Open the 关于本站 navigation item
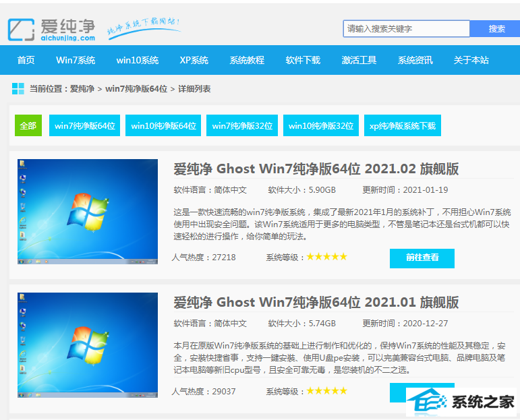Image resolution: width=520 pixels, height=420 pixels. pos(471,60)
